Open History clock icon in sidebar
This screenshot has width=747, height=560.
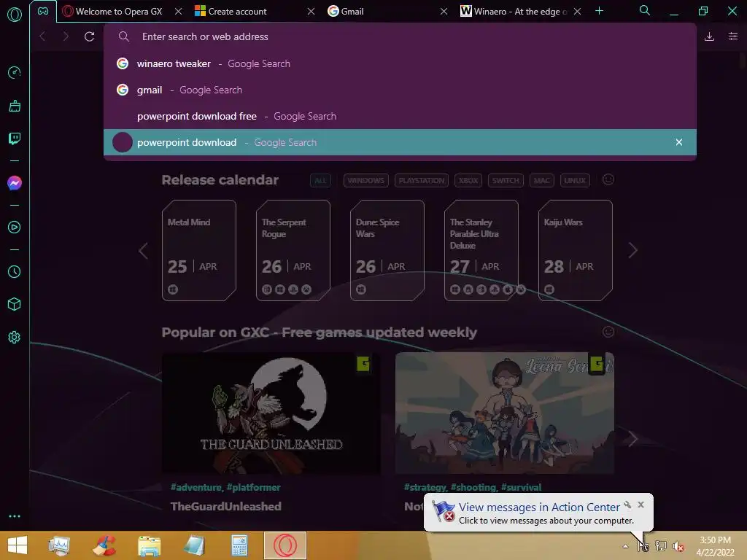(x=15, y=271)
